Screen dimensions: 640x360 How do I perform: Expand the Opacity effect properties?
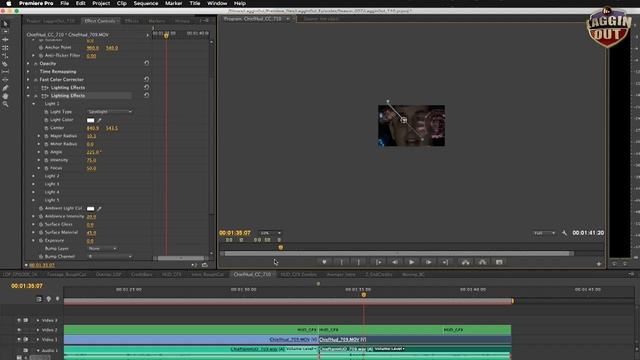click(28, 64)
